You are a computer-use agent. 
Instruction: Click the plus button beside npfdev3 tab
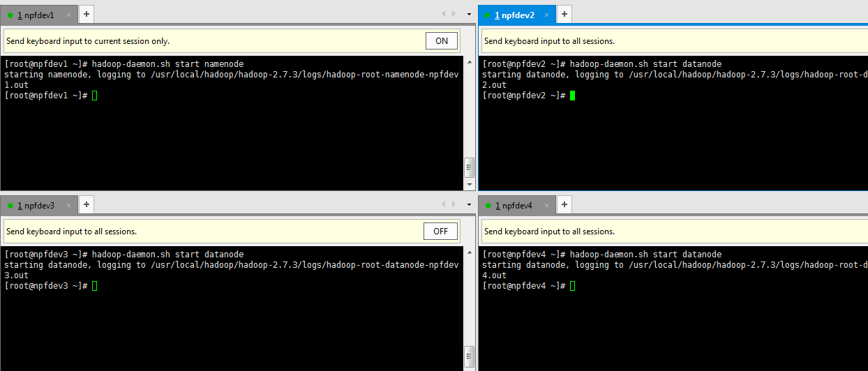coord(86,205)
